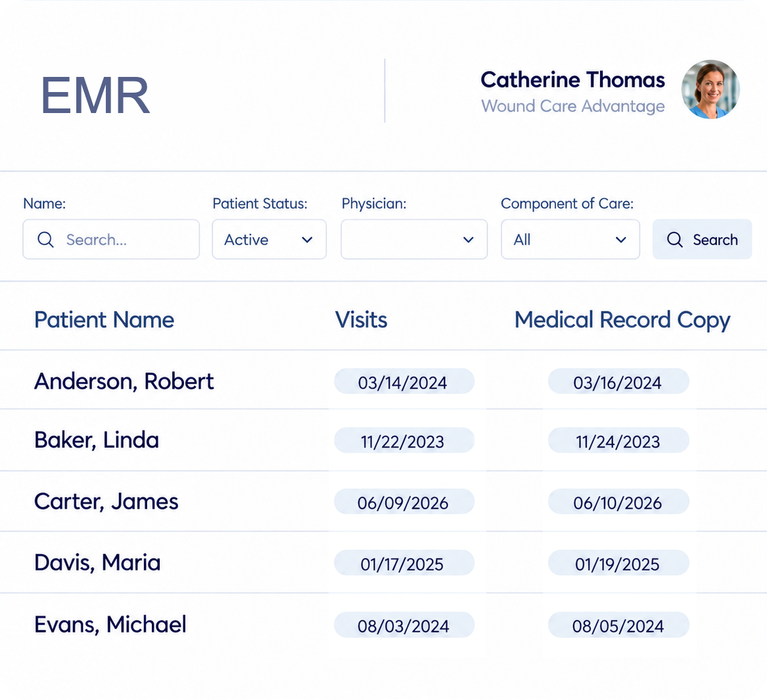Sort by Medical Record Copy column header
767x700 pixels.
pyautogui.click(x=622, y=321)
